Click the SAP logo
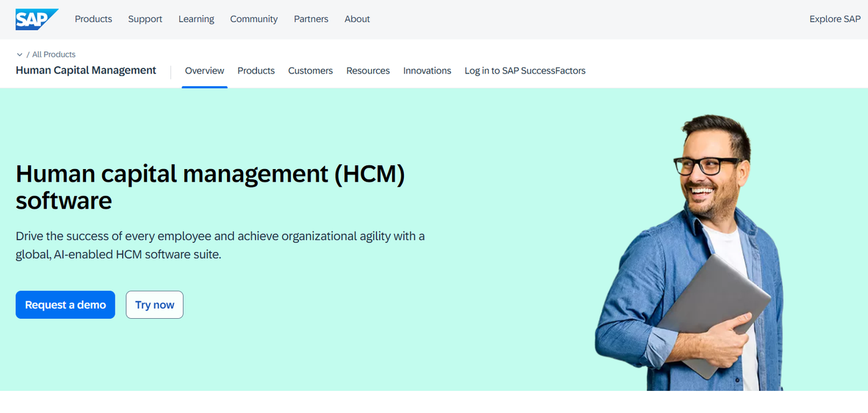 pos(37,19)
